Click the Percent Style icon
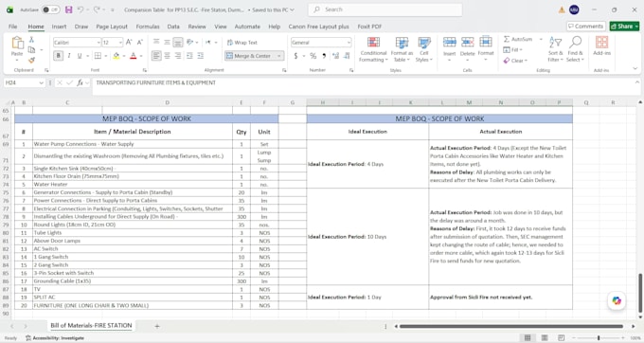 click(x=313, y=56)
